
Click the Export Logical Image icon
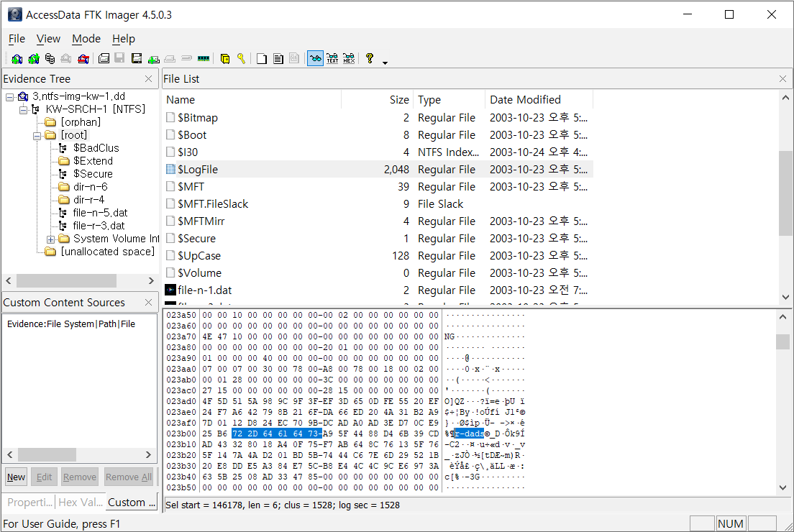(136, 59)
